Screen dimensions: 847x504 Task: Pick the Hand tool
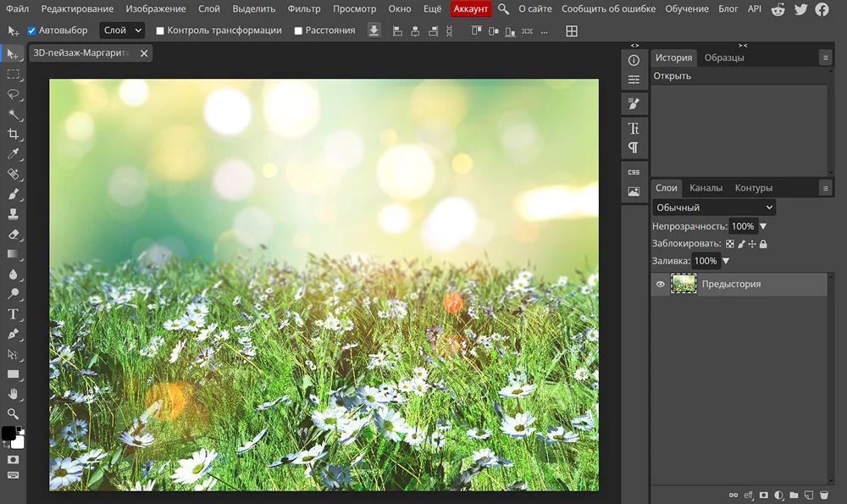(13, 394)
